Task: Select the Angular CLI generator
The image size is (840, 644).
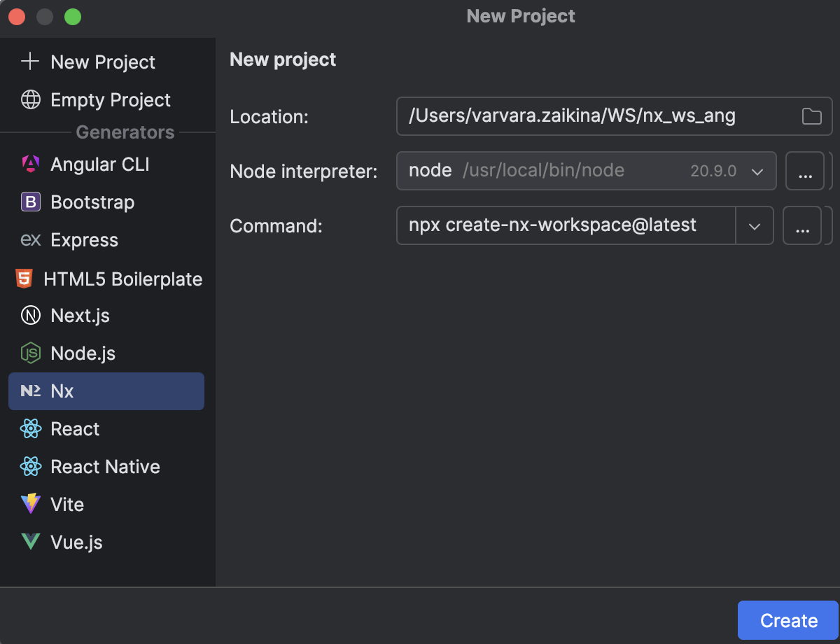Action: coord(99,164)
